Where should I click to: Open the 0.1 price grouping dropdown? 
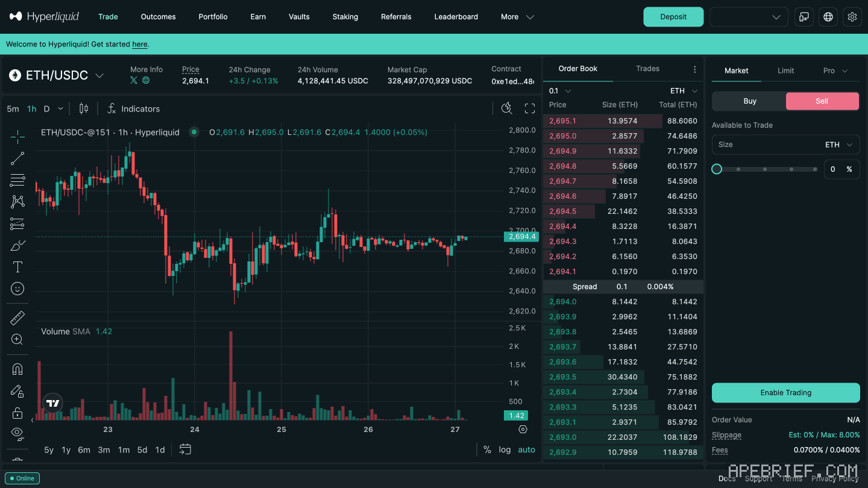pos(560,91)
